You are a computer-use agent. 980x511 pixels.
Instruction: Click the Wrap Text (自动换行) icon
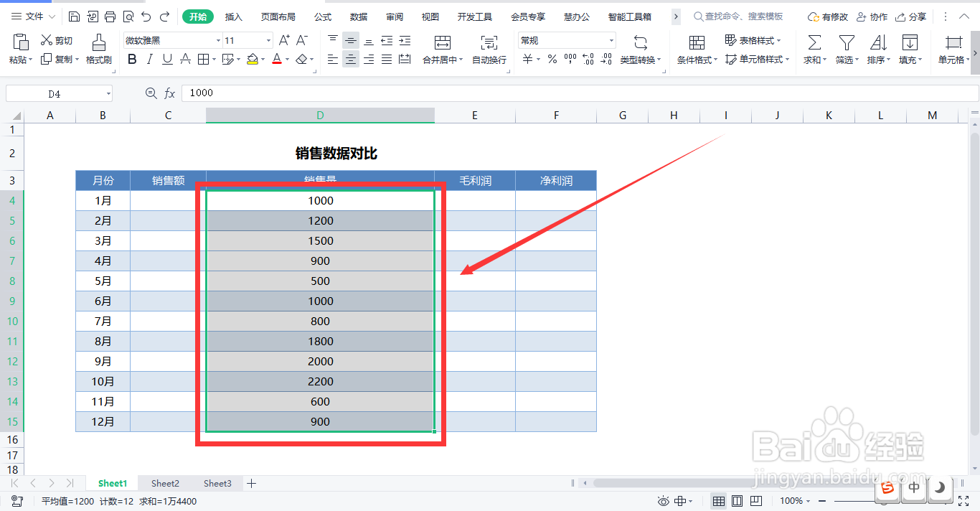pos(489,43)
